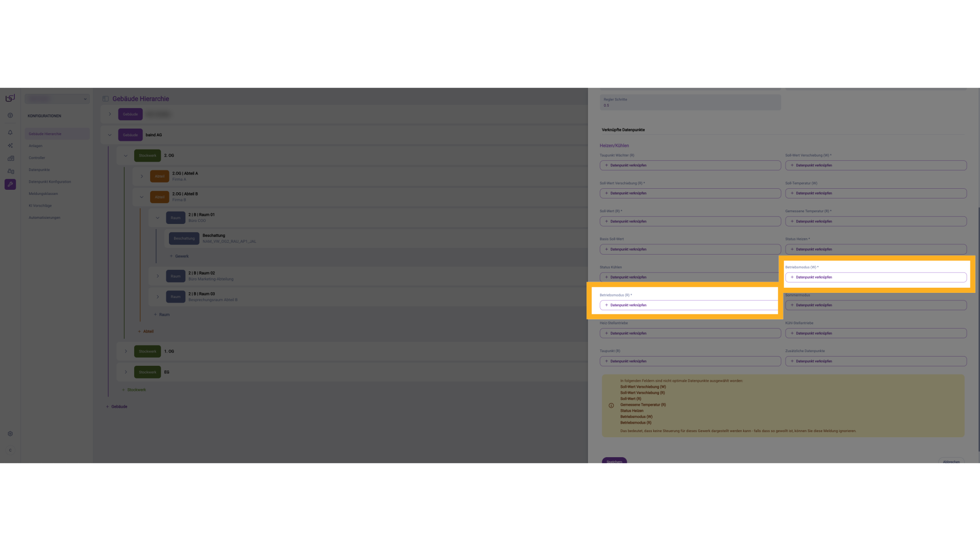980x551 pixels.
Task: Click the devices icon above the wrench
Action: pos(10,171)
